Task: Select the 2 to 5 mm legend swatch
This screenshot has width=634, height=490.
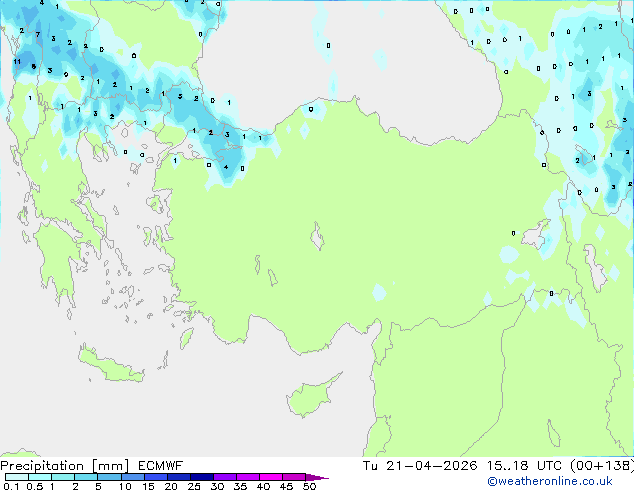Action: pyautogui.click(x=86, y=477)
